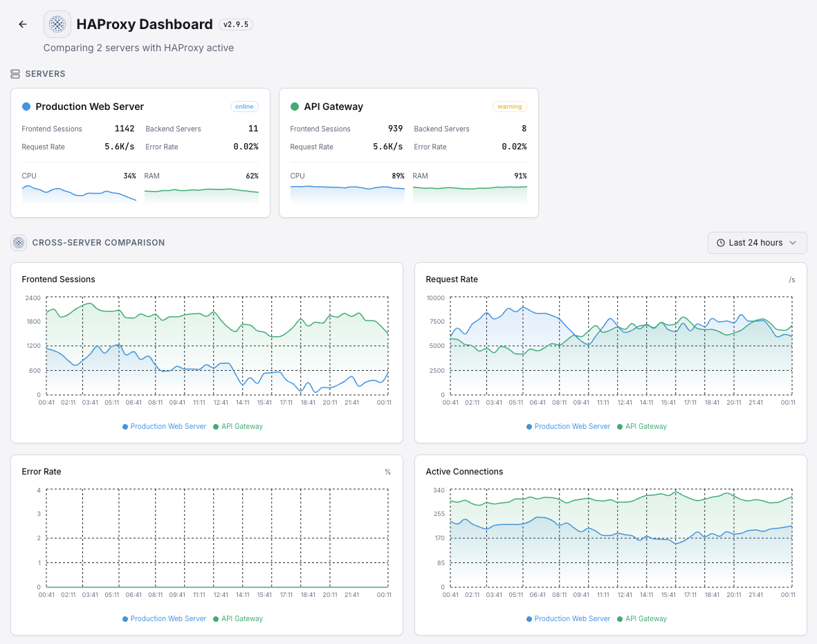The width and height of the screenshot is (817, 644).
Task: Click the server rack icon beside SERVERS heading
Action: (14, 73)
